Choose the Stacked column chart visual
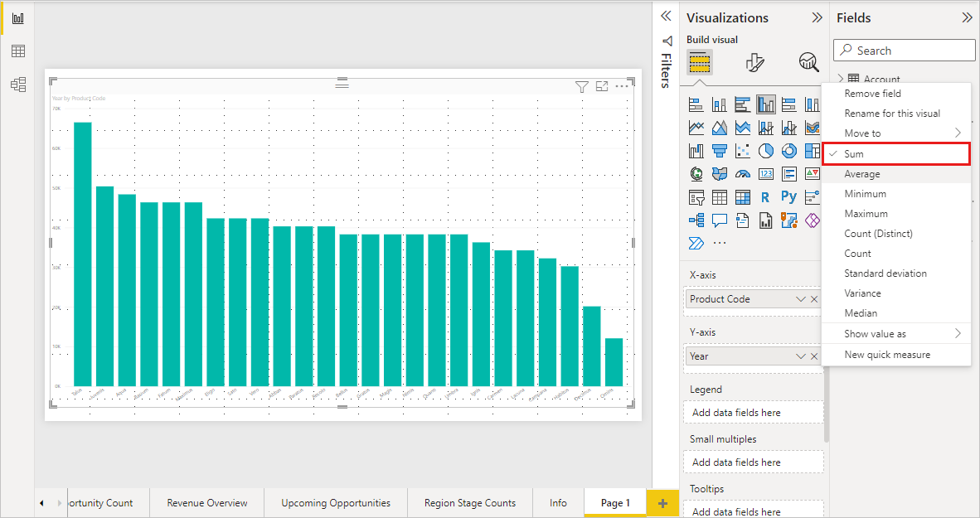980x518 pixels. pyautogui.click(x=720, y=104)
